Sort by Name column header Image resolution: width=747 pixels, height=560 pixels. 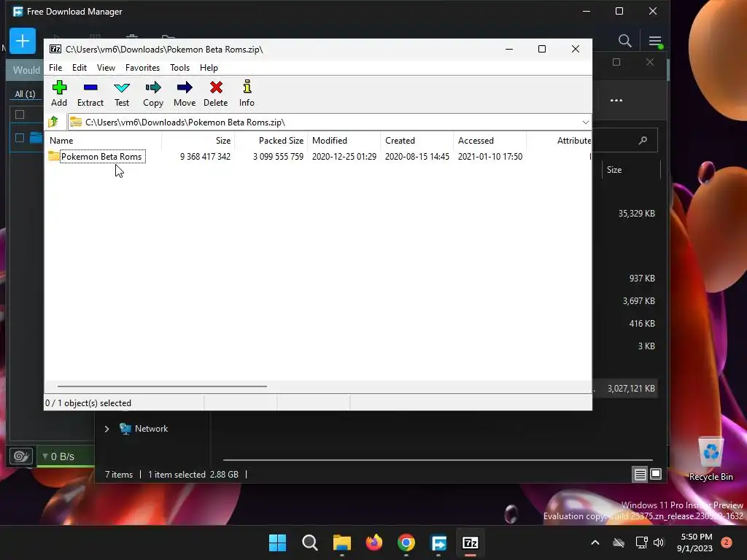click(x=104, y=141)
